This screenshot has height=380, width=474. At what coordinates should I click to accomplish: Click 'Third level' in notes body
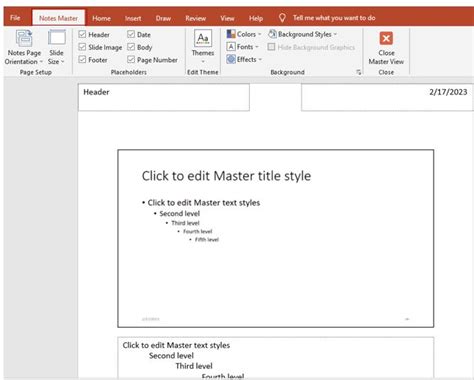coord(194,366)
